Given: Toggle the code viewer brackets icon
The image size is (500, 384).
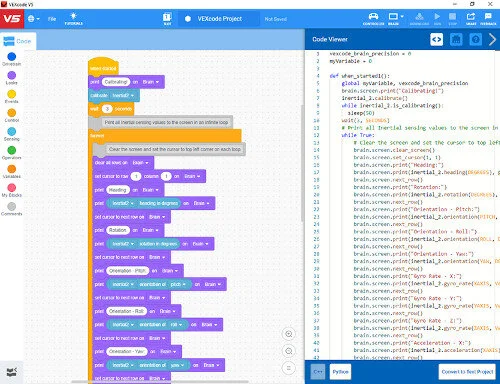Looking at the screenshot, I should [436, 40].
